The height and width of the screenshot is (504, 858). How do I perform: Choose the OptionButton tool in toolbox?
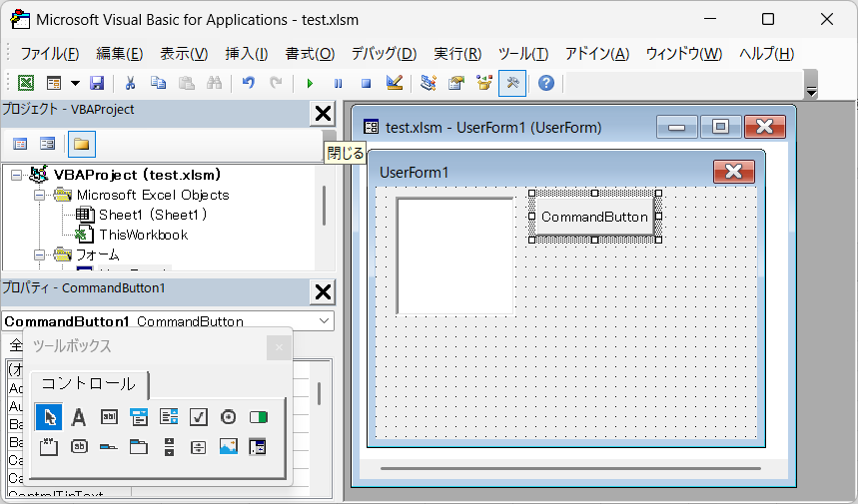[228, 417]
